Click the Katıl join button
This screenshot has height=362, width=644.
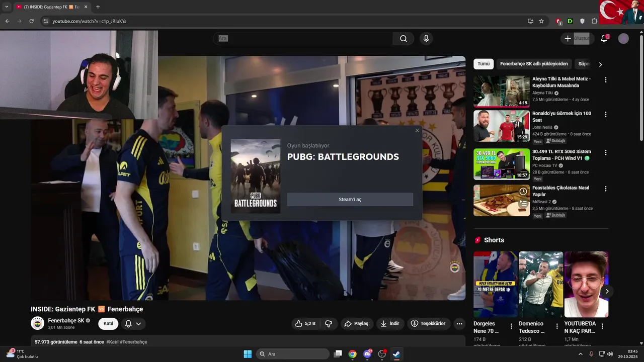tap(108, 324)
